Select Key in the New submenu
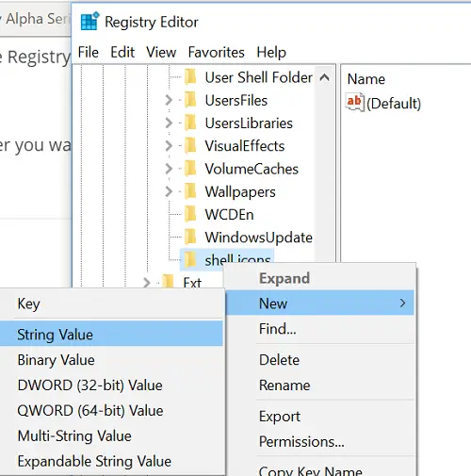The image size is (471, 476). (x=111, y=304)
